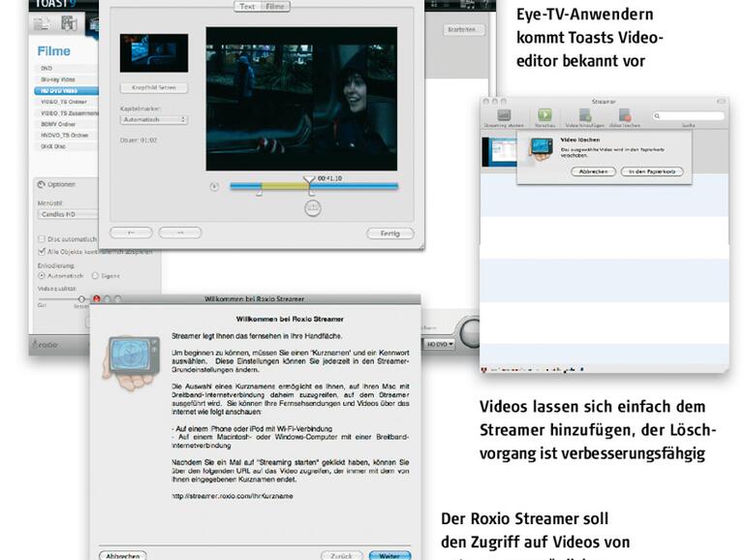Click the hand-held TV icon in welcome dialog

coord(132,363)
